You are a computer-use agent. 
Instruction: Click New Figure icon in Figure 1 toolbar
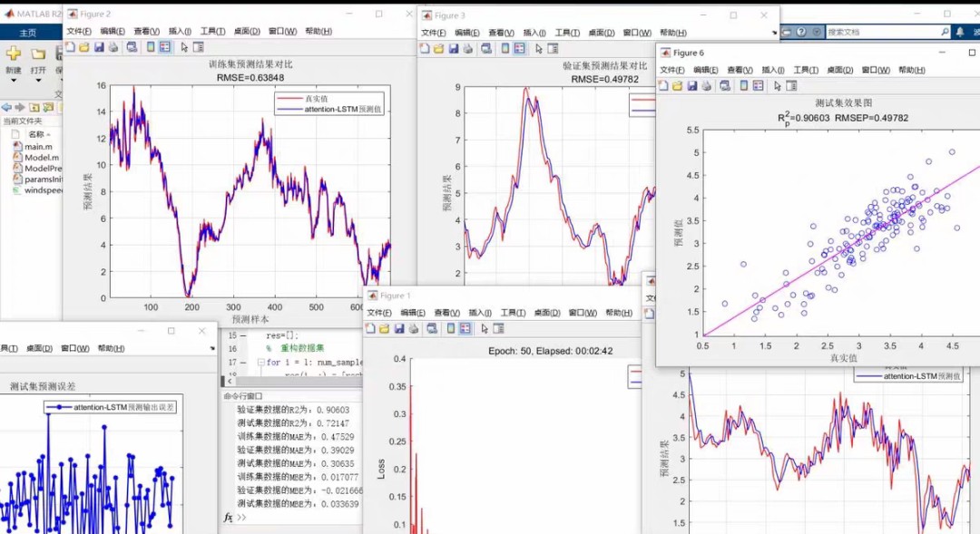pyautogui.click(x=370, y=328)
